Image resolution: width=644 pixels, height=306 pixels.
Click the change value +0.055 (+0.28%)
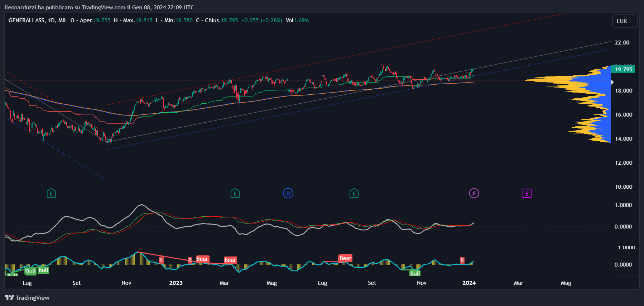[262, 20]
